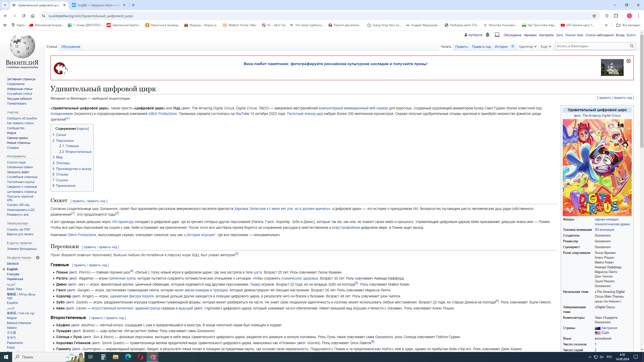Screen dimensions: 644x362
Task: View site information icon in address bar
Action: pos(43,16)
